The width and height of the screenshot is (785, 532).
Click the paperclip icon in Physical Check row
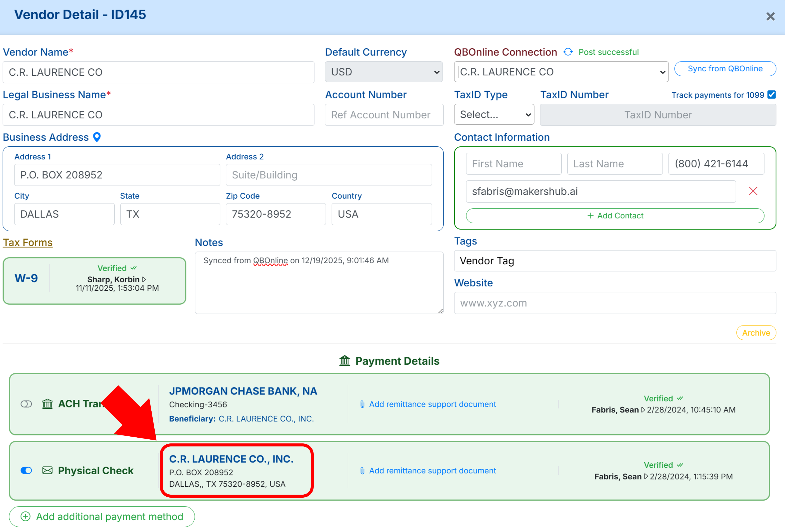362,471
